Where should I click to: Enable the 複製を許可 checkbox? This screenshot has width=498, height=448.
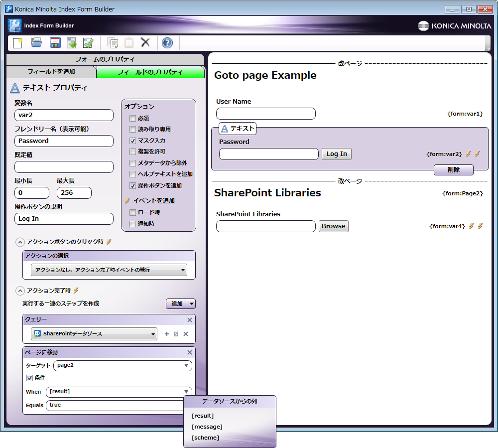click(133, 151)
